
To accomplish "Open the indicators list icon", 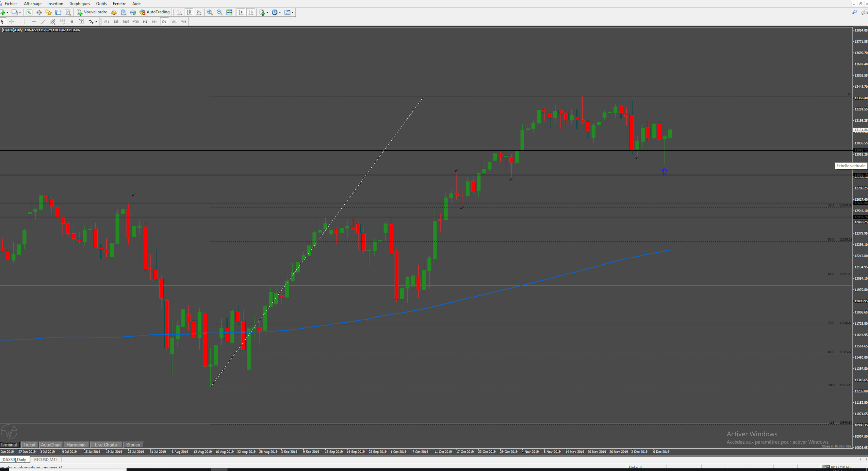I will click(262, 12).
